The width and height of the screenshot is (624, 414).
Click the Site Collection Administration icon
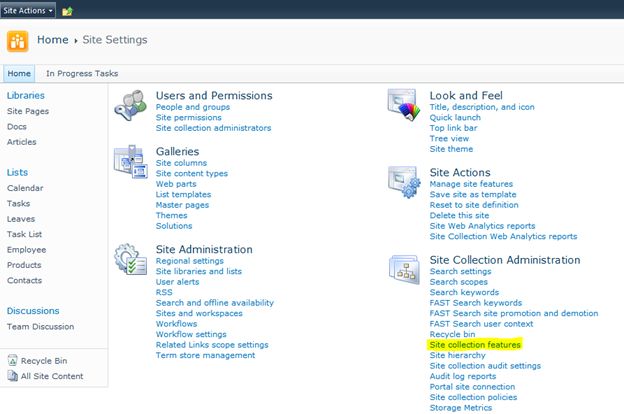pos(404,270)
